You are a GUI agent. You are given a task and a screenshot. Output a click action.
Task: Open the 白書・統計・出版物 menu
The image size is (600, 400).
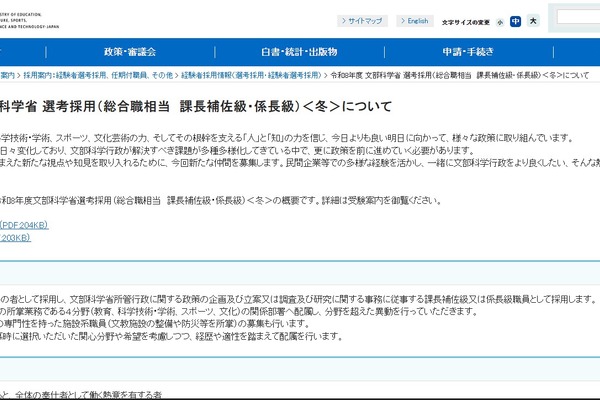pyautogui.click(x=299, y=52)
